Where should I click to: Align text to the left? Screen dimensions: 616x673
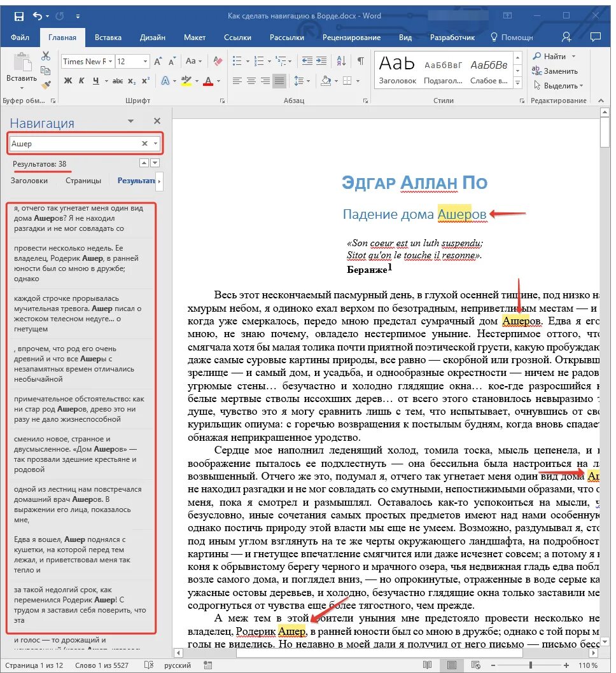237,81
